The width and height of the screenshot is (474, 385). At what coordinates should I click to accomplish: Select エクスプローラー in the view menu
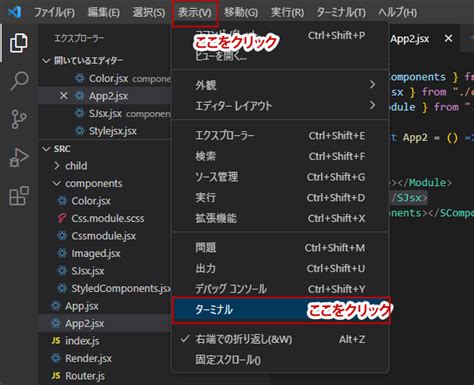[x=280, y=136]
